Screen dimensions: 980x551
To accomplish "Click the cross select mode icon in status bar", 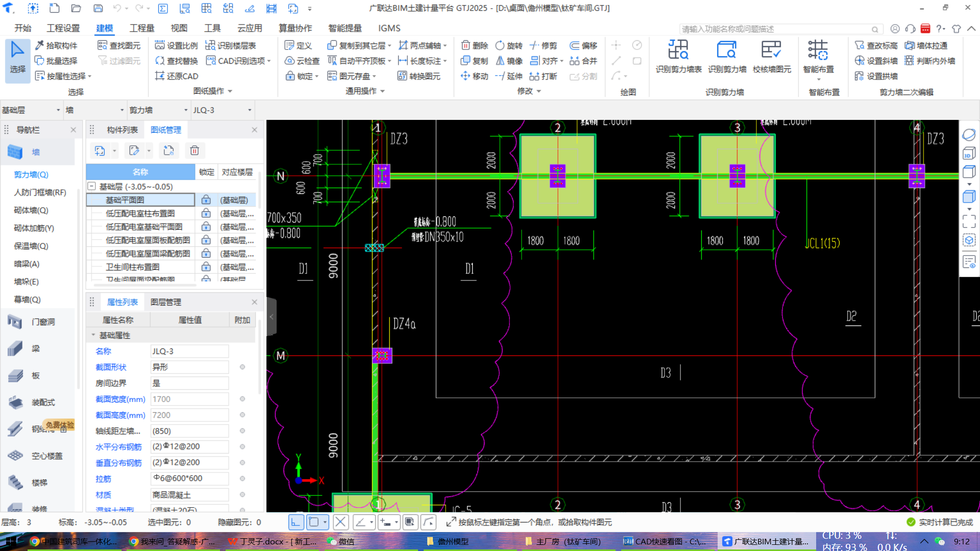I will [340, 522].
